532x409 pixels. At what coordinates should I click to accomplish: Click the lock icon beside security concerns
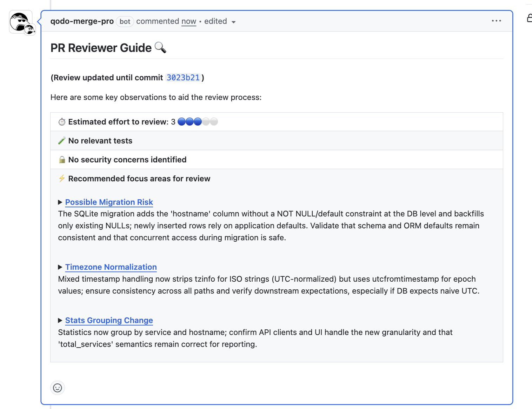click(62, 160)
